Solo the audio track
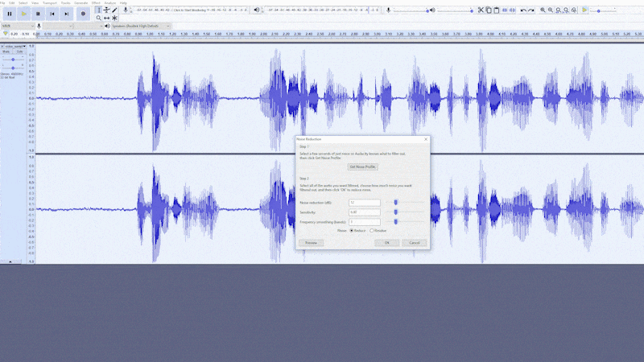The image size is (644, 362). pos(19,51)
